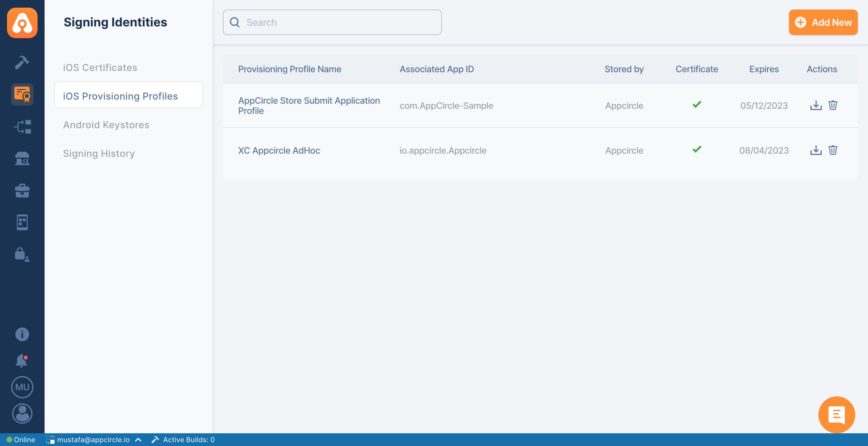The width and height of the screenshot is (868, 446).
Task: Open XC Appcircle AdHoc profile link
Action: click(279, 150)
